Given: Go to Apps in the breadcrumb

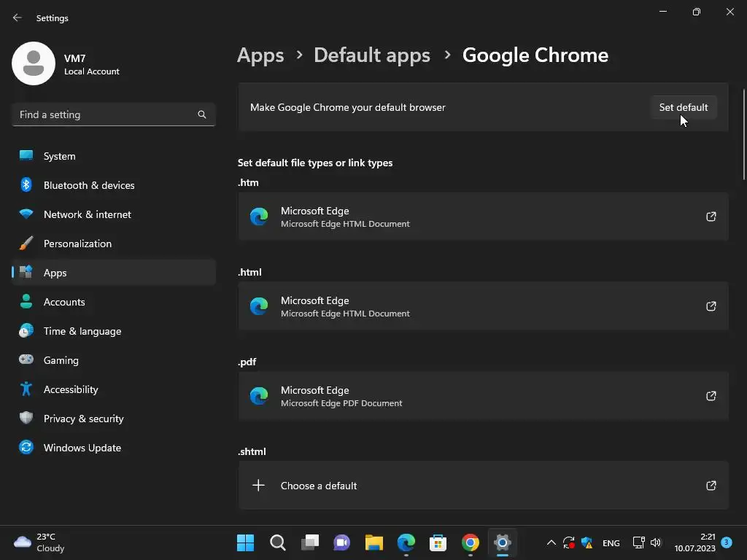Looking at the screenshot, I should click(260, 55).
